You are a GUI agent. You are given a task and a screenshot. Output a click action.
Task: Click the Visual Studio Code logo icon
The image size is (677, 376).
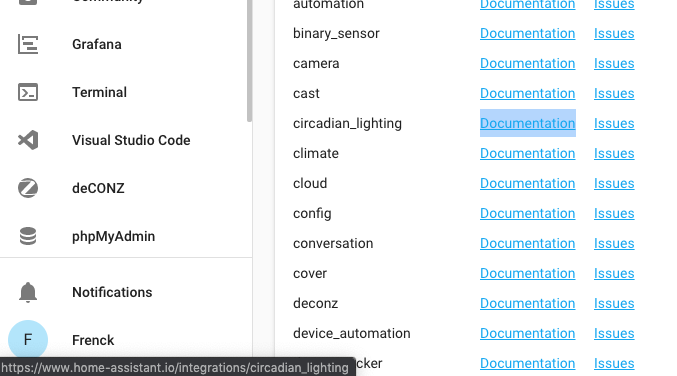(28, 140)
